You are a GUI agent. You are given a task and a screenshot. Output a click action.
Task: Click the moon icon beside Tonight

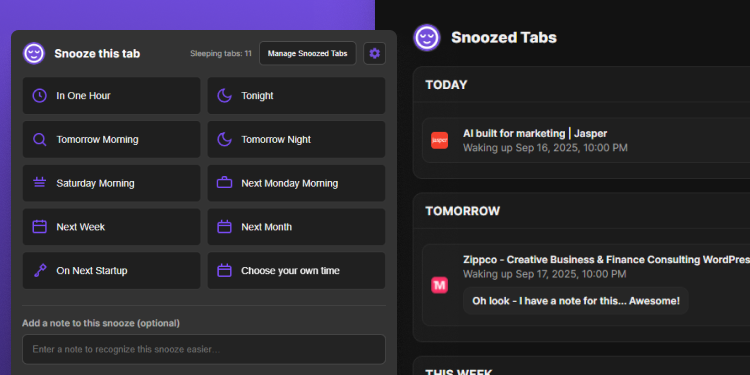(x=224, y=96)
